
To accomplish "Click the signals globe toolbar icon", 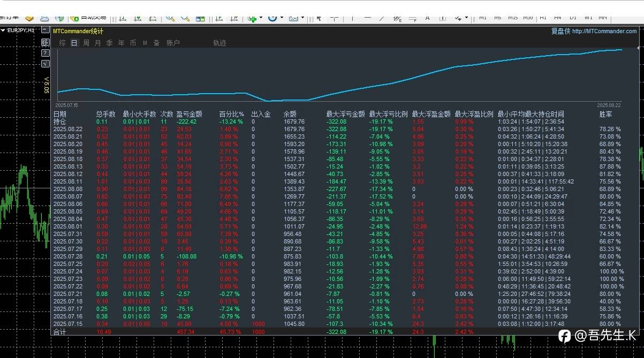I will [60, 18].
